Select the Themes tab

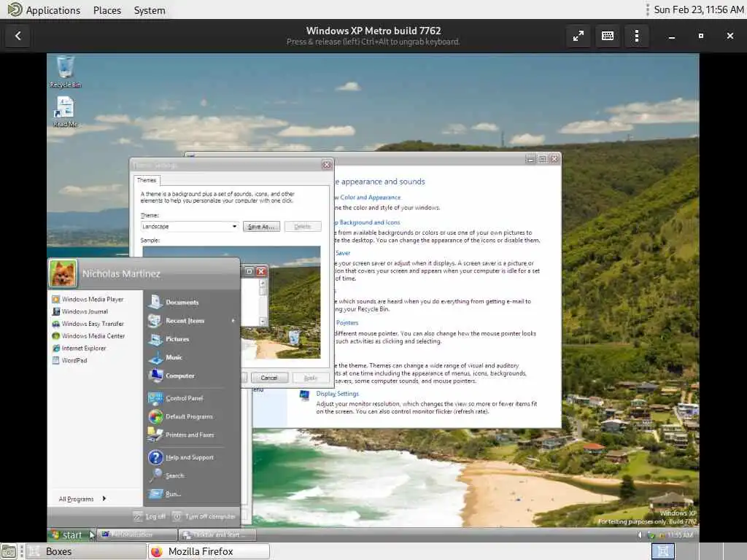pos(146,180)
